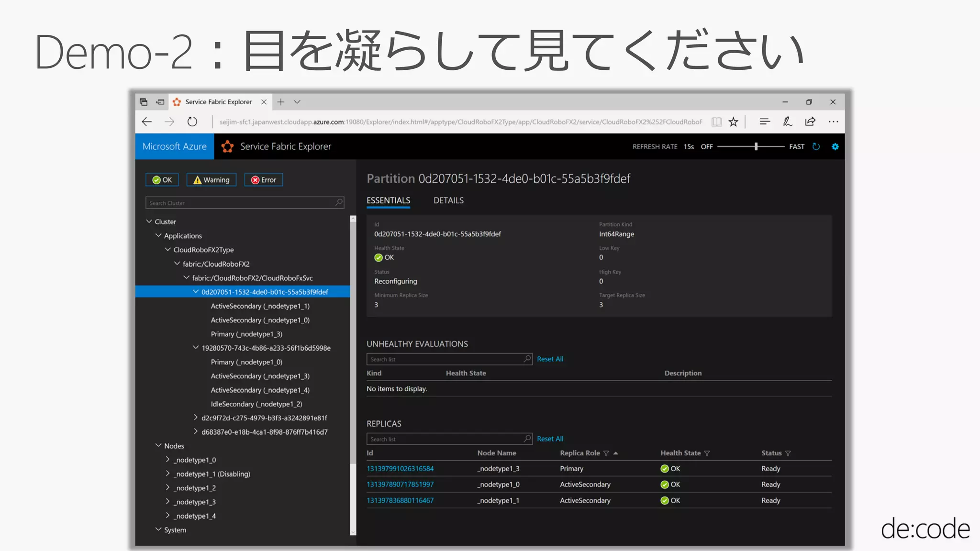Toggle the Error health filter
Viewport: 980px width, 551px height.
click(264, 180)
